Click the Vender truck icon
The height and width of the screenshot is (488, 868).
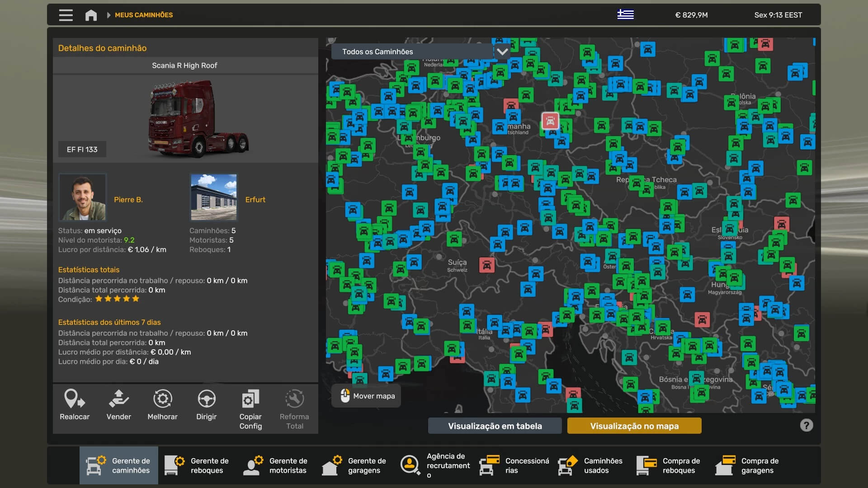(x=118, y=399)
